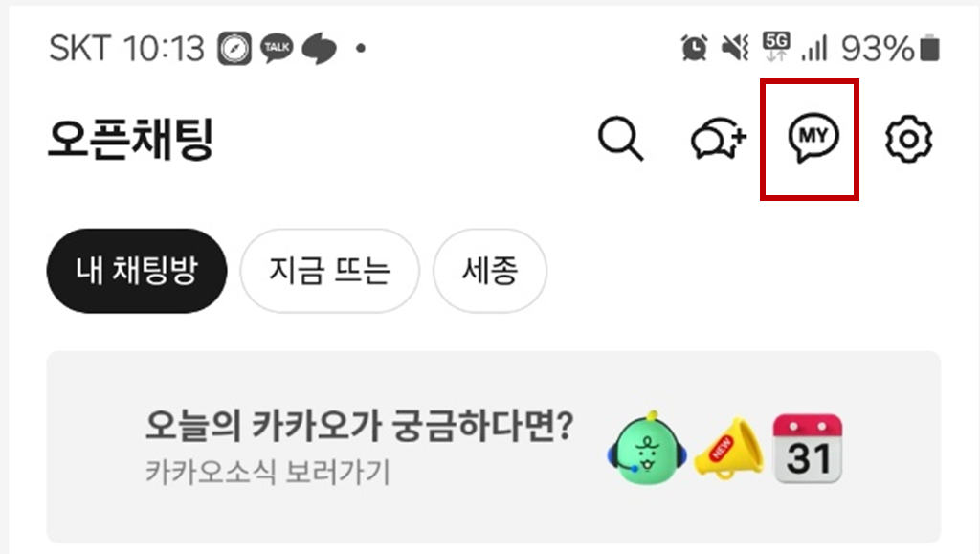Tap the battery icon in status bar
This screenshot has height=554, width=980.
[x=929, y=48]
